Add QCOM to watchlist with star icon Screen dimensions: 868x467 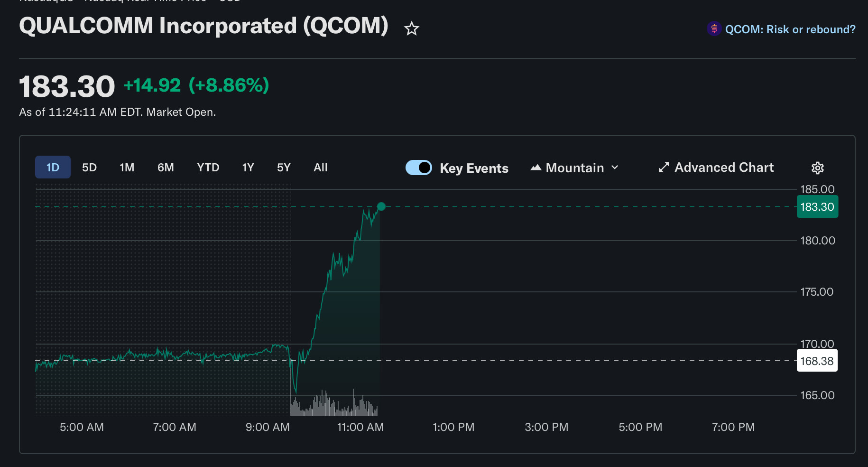click(x=411, y=28)
